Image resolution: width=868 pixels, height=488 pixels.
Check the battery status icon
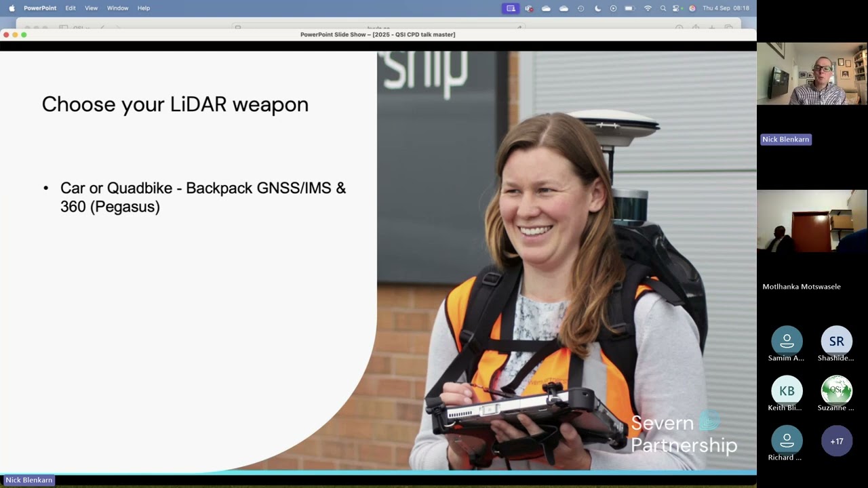tap(629, 8)
